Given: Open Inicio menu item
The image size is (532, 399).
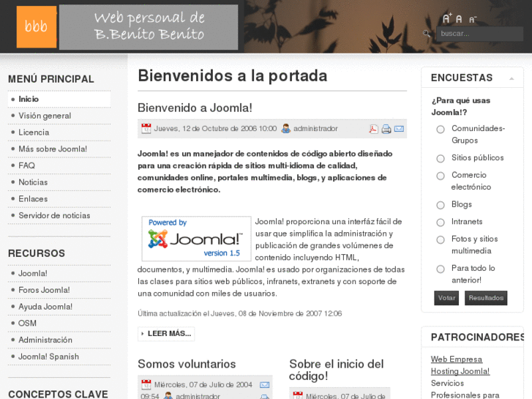Looking at the screenshot, I should pos(59,99).
